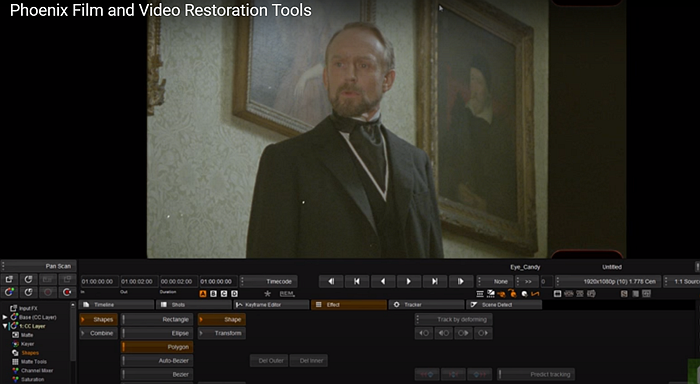The width and height of the screenshot is (700, 384).
Task: Open the Tracker tab
Action: 427,305
